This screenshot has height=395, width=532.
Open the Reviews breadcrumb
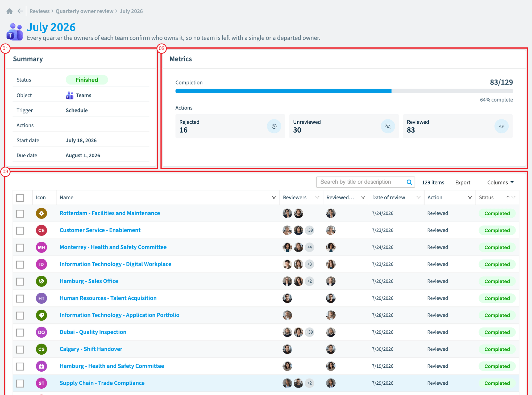[39, 11]
